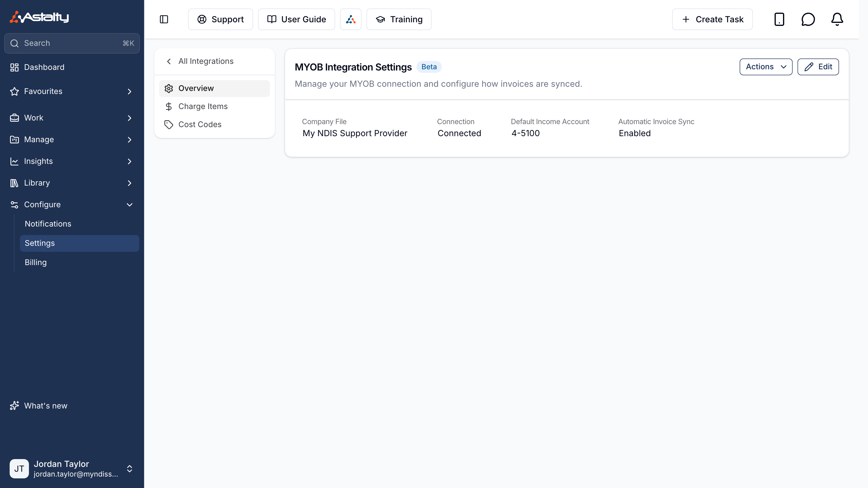Switch to the Charge Items section
The height and width of the screenshot is (488, 868).
click(214, 106)
